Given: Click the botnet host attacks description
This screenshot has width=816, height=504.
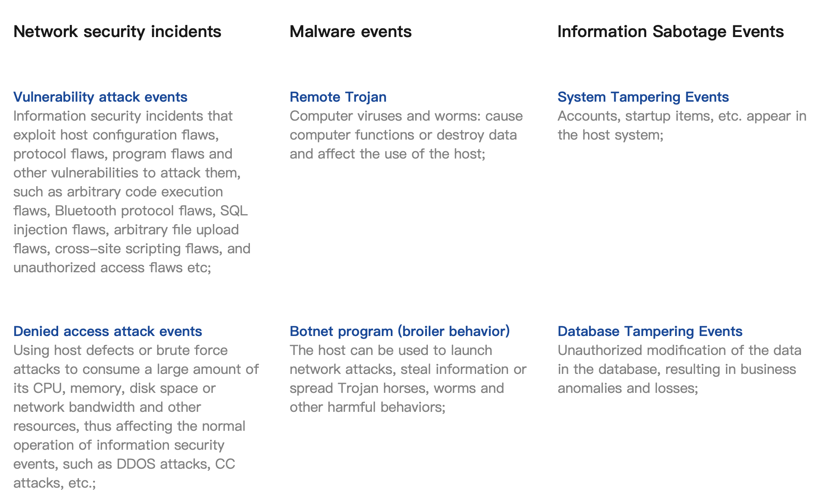Looking at the screenshot, I should [408, 379].
